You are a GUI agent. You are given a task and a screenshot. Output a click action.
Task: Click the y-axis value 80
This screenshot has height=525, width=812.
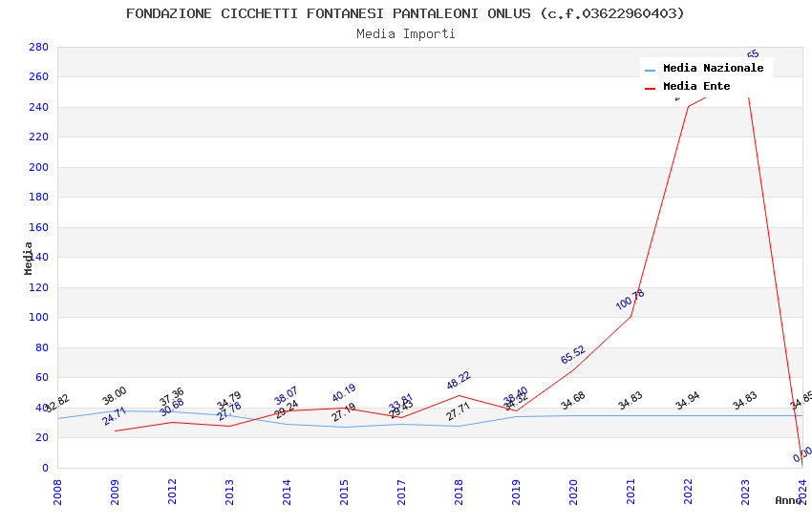click(42, 347)
